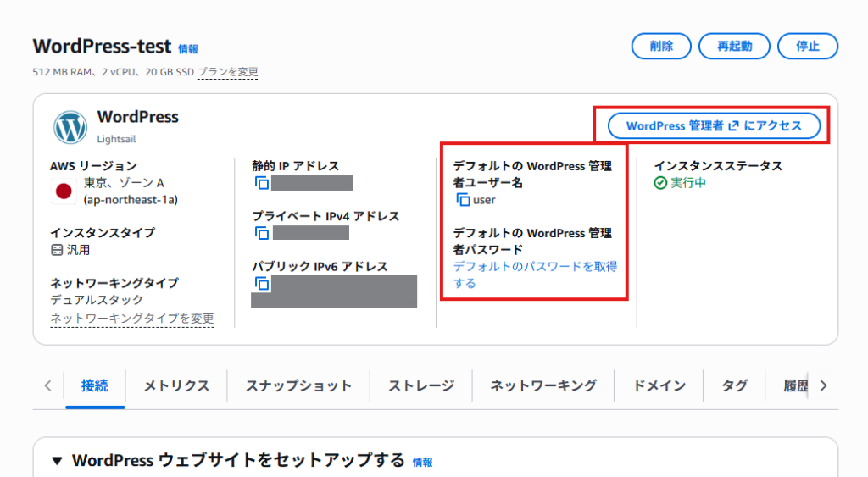Click the WordPress-test instance title

[102, 46]
